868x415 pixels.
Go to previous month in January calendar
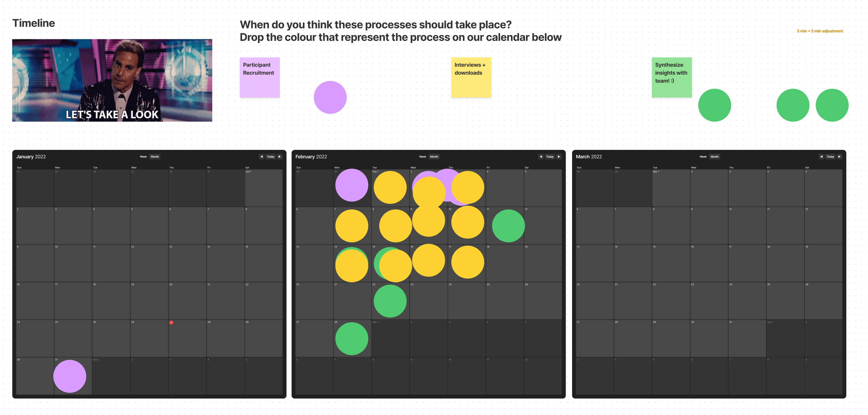pos(261,157)
